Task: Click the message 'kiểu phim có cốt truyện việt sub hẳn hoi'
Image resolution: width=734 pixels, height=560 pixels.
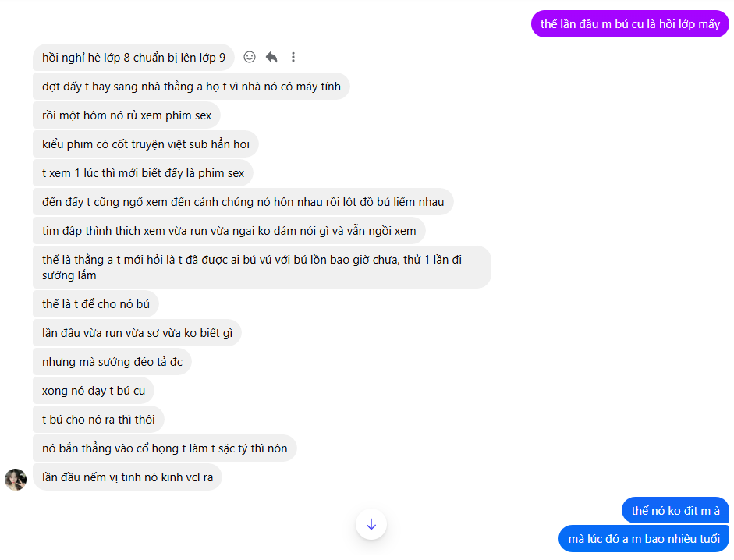Action: 144,144
